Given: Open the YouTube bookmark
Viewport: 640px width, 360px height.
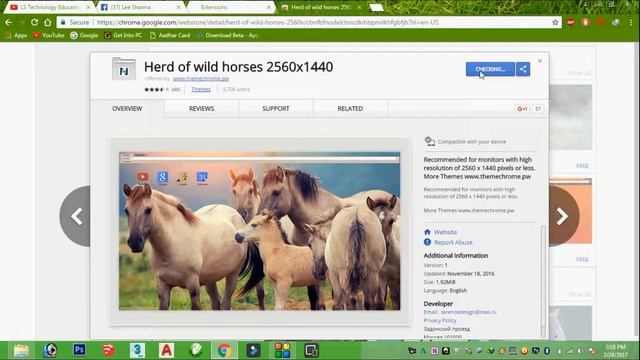Looking at the screenshot, I should tap(49, 36).
